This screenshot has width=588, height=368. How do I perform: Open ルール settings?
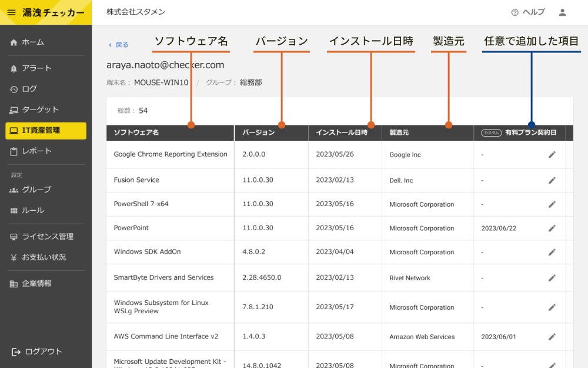click(x=32, y=210)
